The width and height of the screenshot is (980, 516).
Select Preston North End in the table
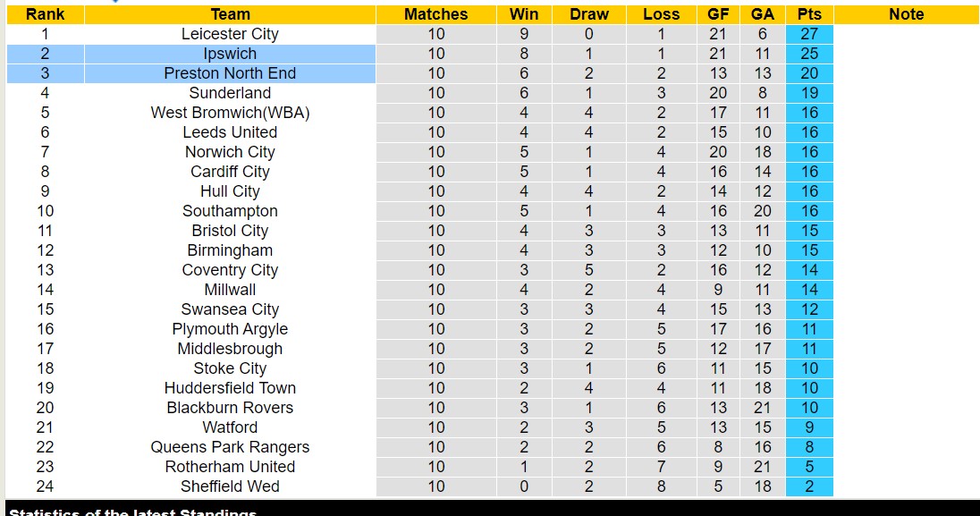click(230, 73)
